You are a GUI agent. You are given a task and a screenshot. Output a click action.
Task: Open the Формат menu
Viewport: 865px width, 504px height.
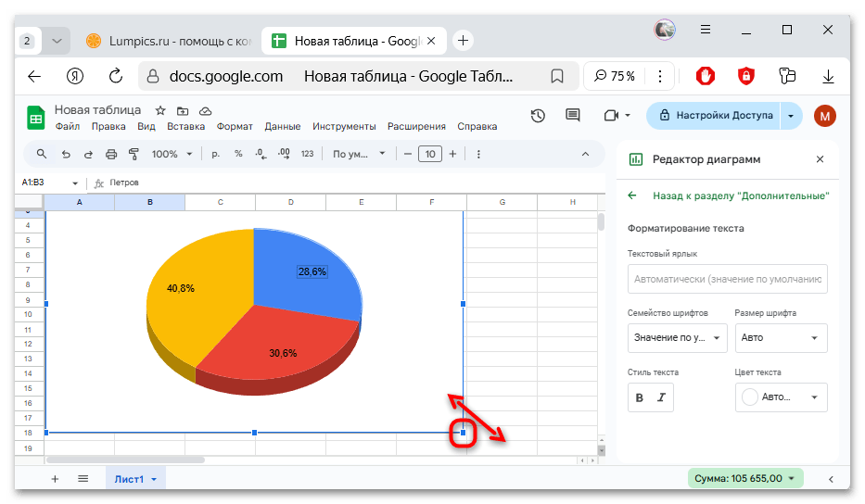tap(235, 127)
